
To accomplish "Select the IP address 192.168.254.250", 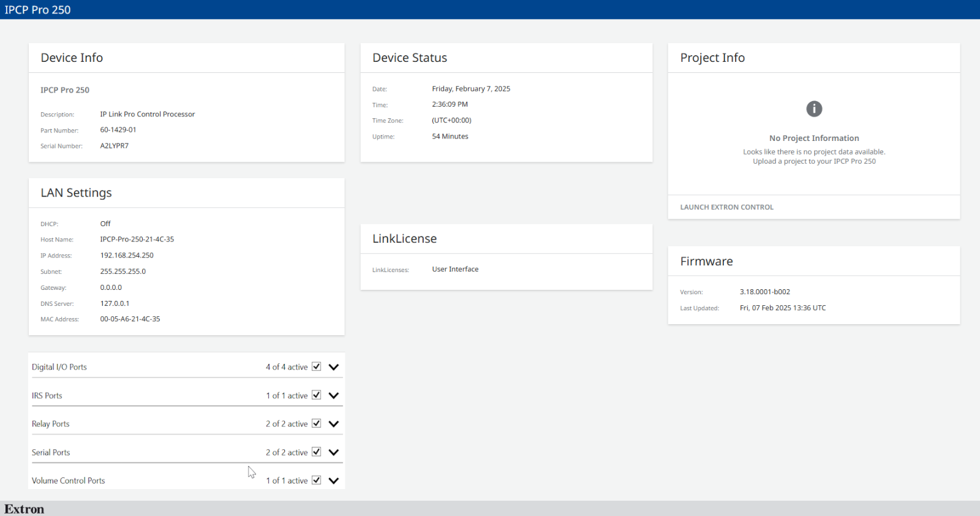I will (x=127, y=256).
